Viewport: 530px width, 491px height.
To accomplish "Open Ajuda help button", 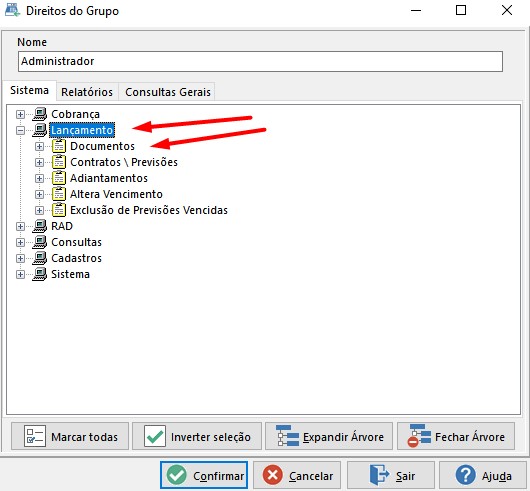I will click(483, 475).
